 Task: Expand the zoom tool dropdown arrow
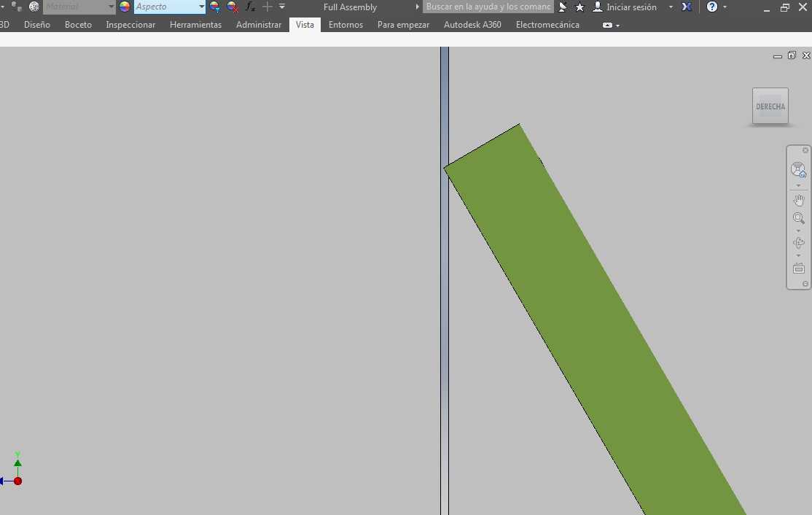[798, 231]
